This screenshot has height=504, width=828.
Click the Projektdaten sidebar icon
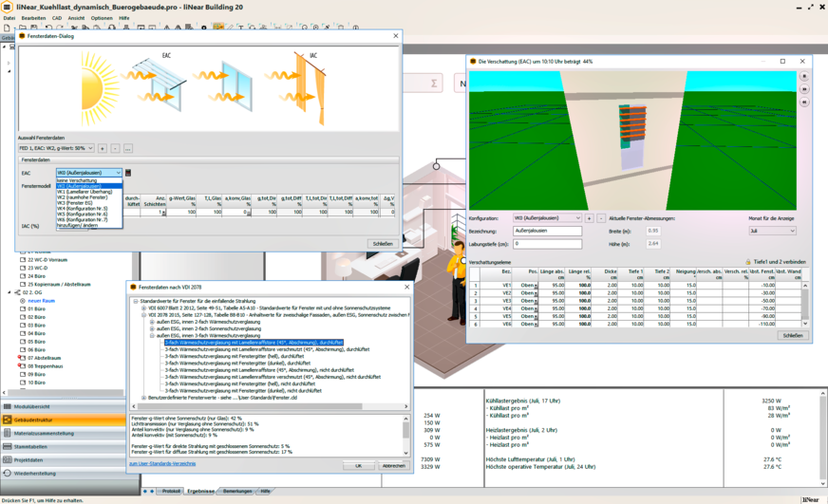(8, 459)
